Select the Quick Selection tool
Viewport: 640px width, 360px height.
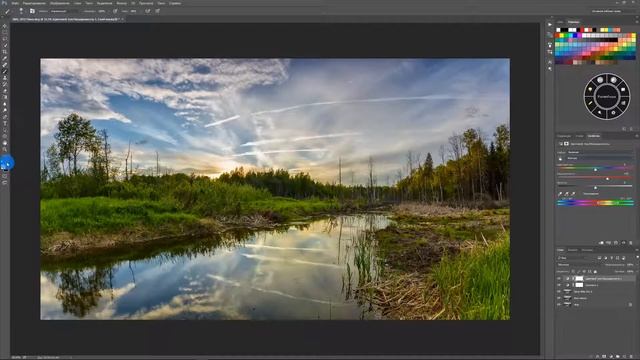[4, 45]
